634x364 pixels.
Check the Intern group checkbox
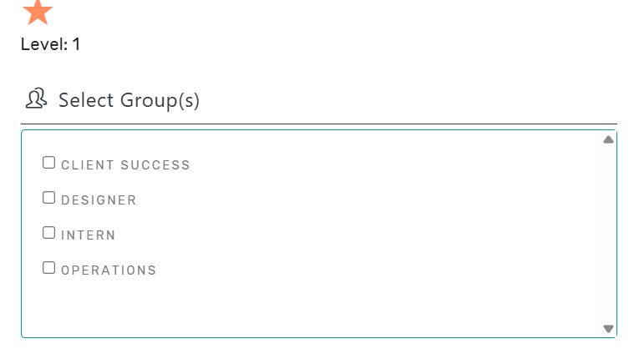(x=49, y=233)
